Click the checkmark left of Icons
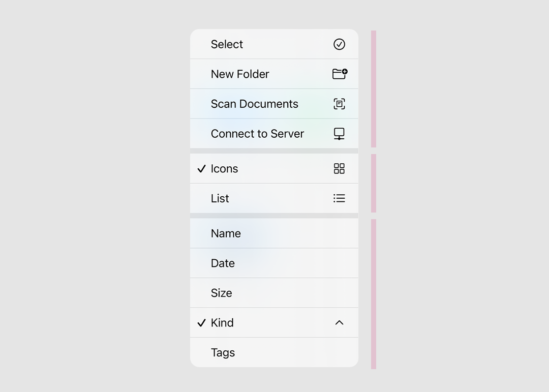549x392 pixels. click(x=201, y=168)
